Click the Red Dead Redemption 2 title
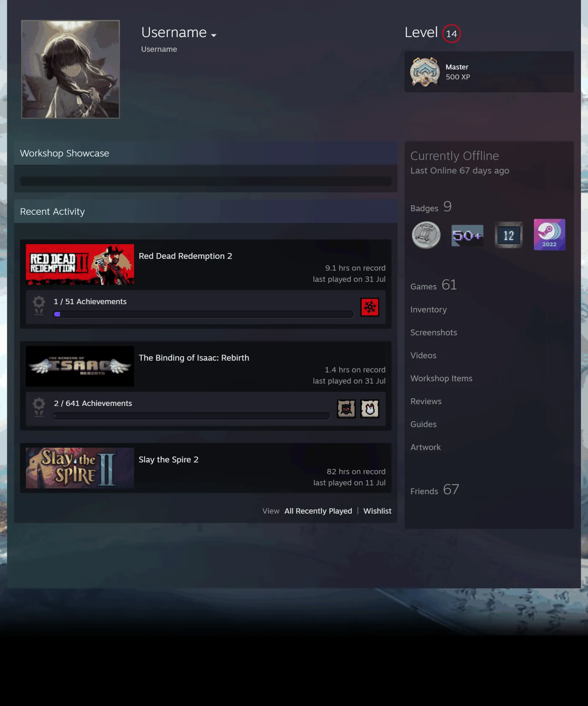 coord(185,256)
